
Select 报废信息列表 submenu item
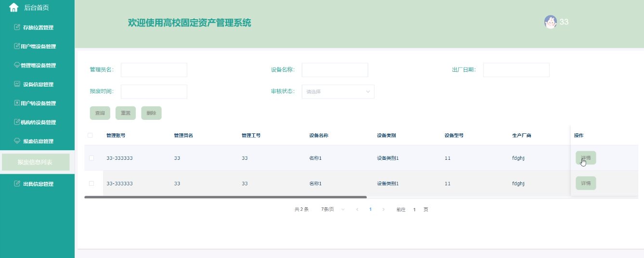pos(36,162)
